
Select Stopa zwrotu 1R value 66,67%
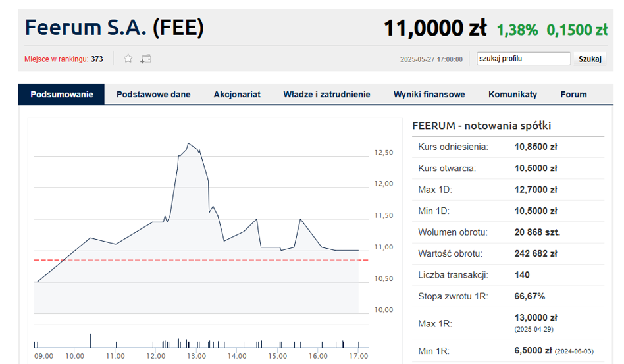[530, 296]
